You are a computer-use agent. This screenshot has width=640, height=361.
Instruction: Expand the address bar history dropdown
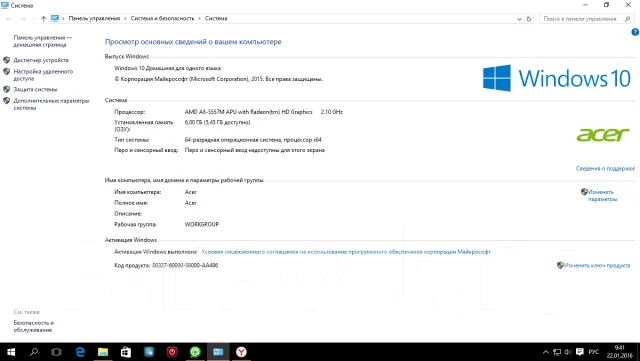click(519, 19)
